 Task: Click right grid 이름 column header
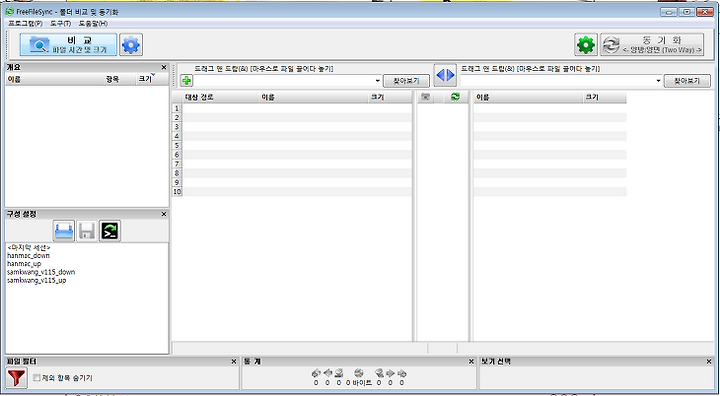(528, 97)
